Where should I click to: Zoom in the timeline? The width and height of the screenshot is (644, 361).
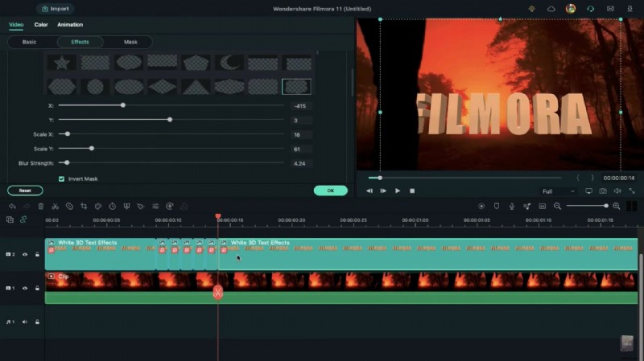617,206
